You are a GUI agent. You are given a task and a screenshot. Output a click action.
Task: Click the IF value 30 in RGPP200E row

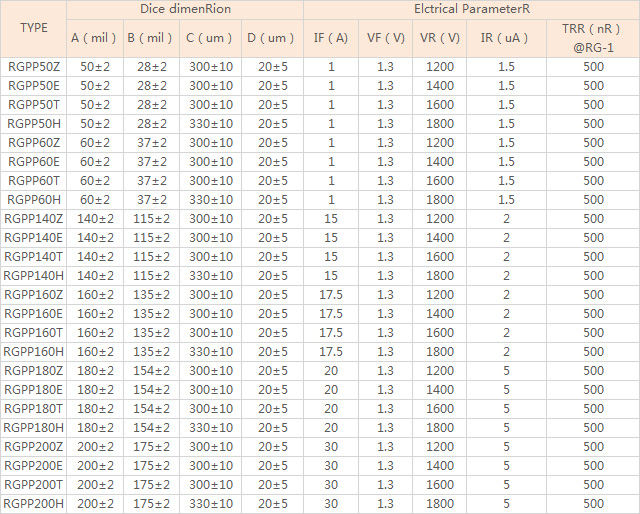click(x=331, y=465)
